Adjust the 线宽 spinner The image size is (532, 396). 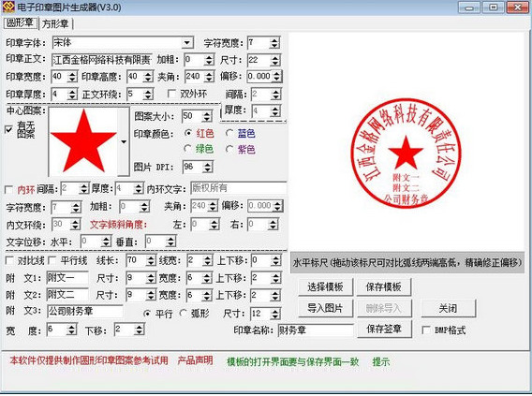(x=199, y=260)
